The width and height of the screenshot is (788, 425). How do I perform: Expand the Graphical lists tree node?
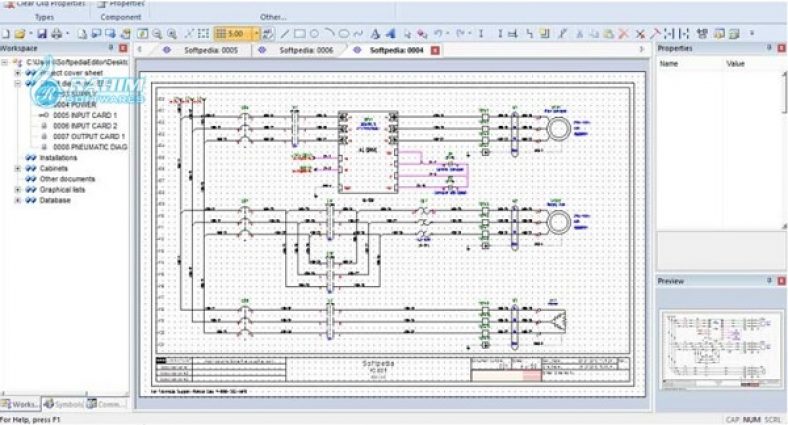coord(18,189)
